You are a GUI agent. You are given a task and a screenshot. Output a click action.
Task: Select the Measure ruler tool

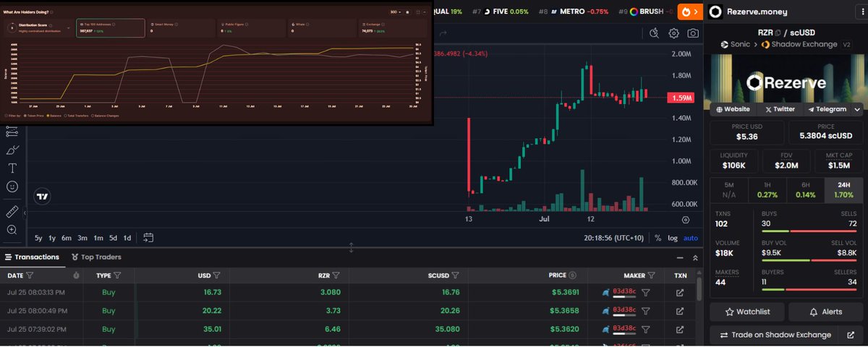tap(12, 212)
